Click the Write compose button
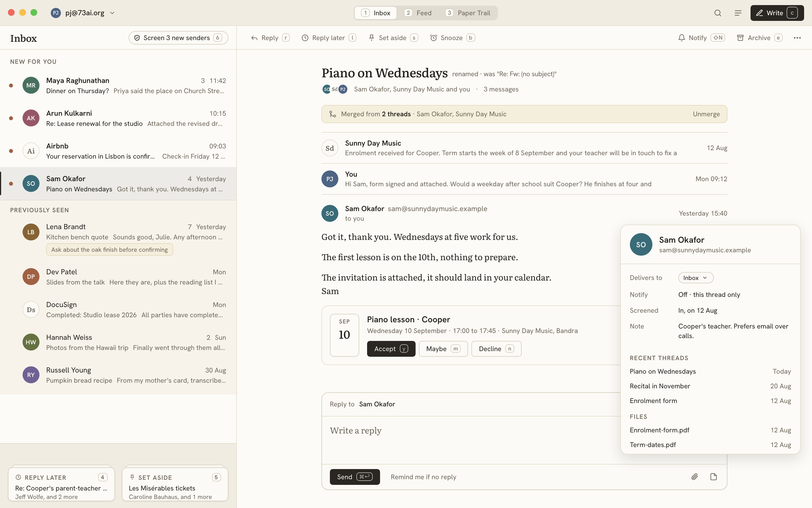812x508 pixels. 777,13
